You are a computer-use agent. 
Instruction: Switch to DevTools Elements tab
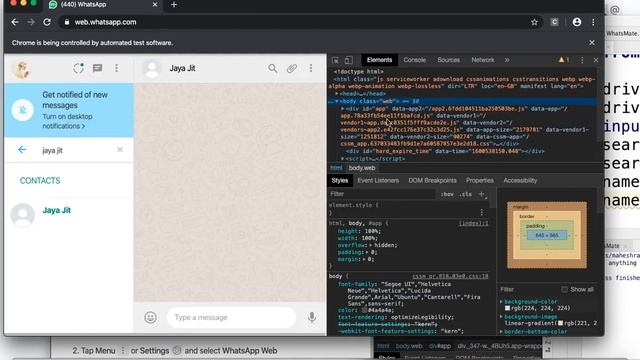379,60
